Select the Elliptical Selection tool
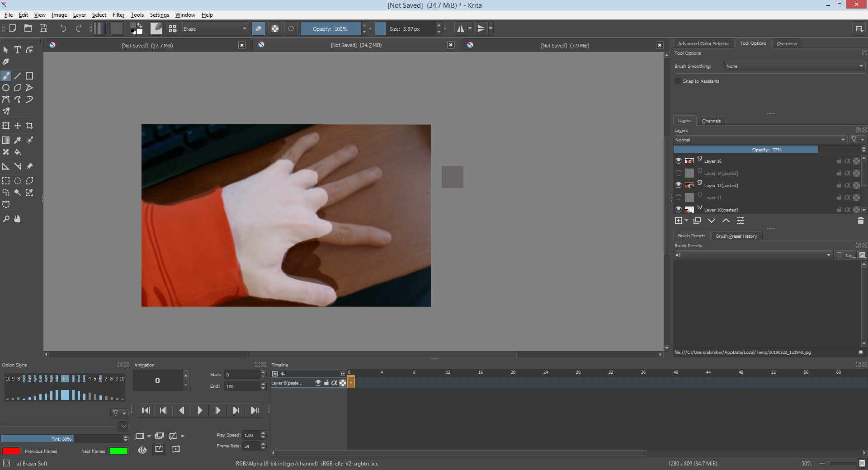868x470 pixels. pos(18,181)
